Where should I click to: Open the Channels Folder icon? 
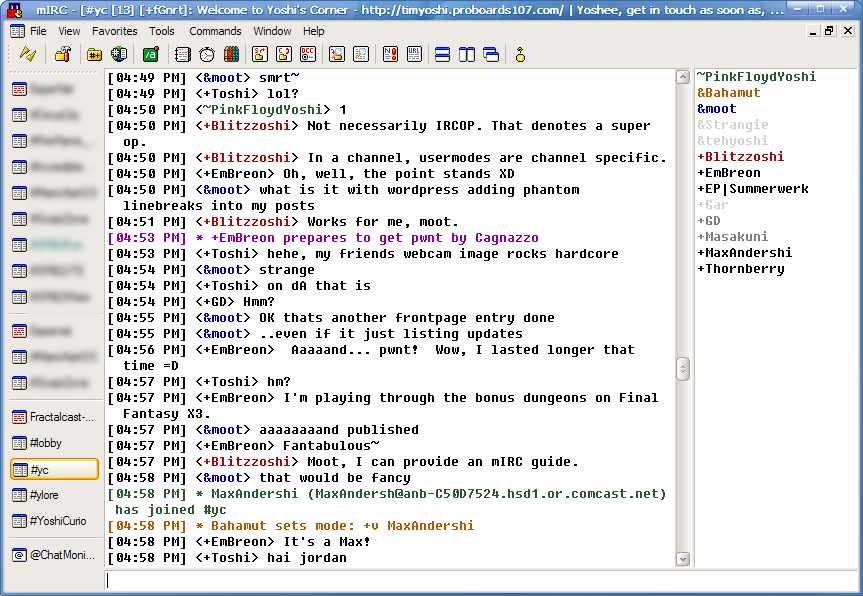point(95,54)
